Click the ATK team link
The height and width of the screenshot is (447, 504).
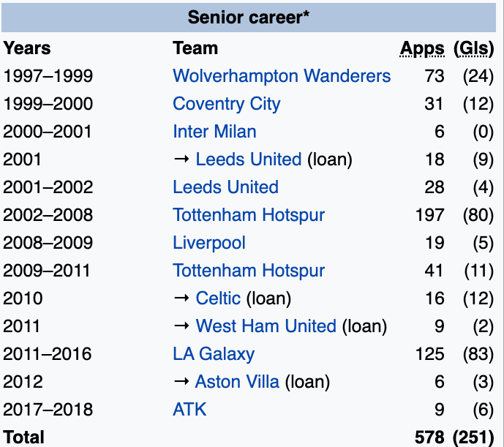pos(189,410)
